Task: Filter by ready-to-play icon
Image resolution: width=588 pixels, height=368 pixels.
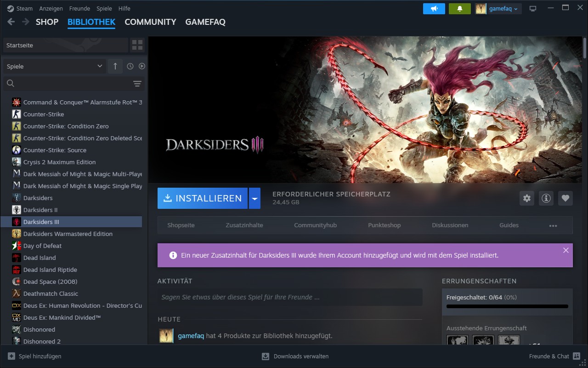Action: point(141,66)
